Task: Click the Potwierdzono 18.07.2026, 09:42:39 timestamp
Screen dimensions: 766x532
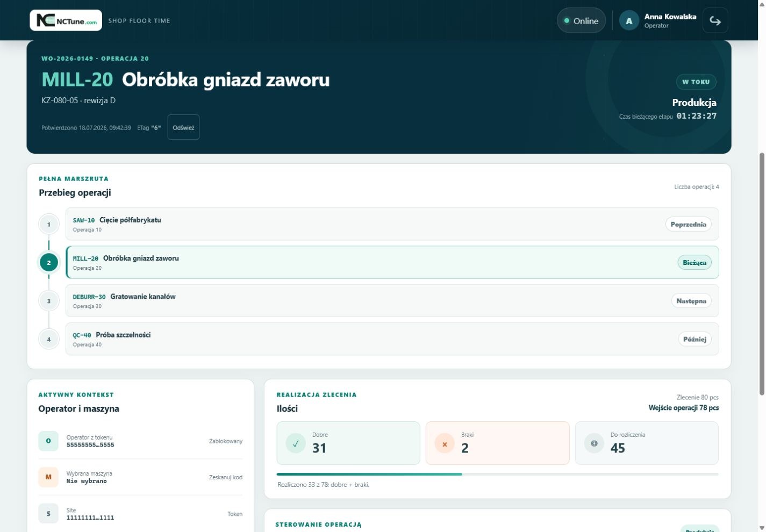Action: click(86, 128)
